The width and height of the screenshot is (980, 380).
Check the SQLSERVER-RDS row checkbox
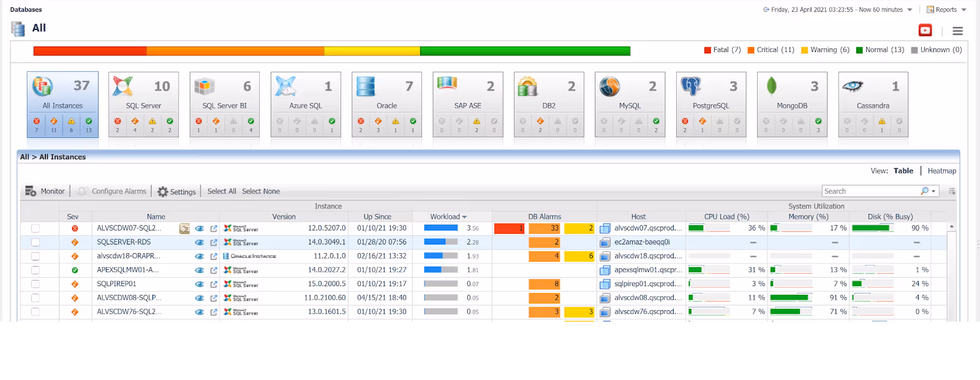[36, 243]
